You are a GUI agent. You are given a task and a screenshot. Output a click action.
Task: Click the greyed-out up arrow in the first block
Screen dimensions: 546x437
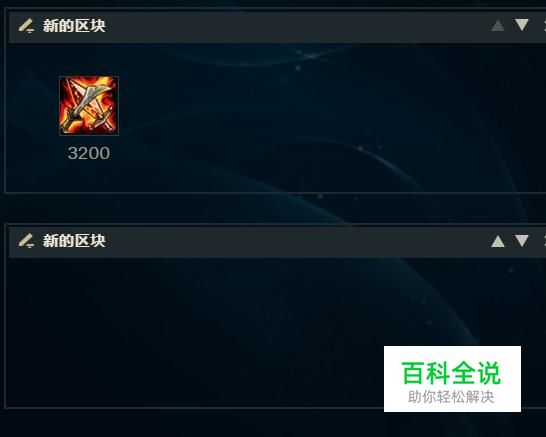(498, 25)
